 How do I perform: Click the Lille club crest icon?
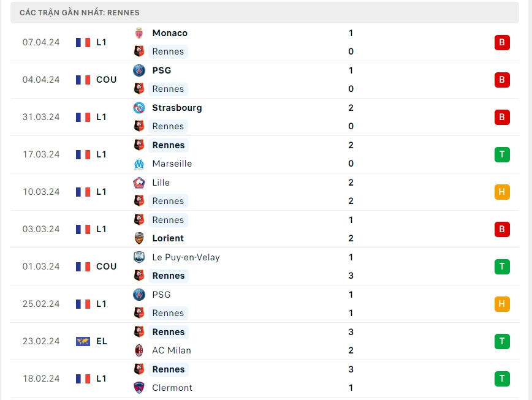tap(139, 183)
